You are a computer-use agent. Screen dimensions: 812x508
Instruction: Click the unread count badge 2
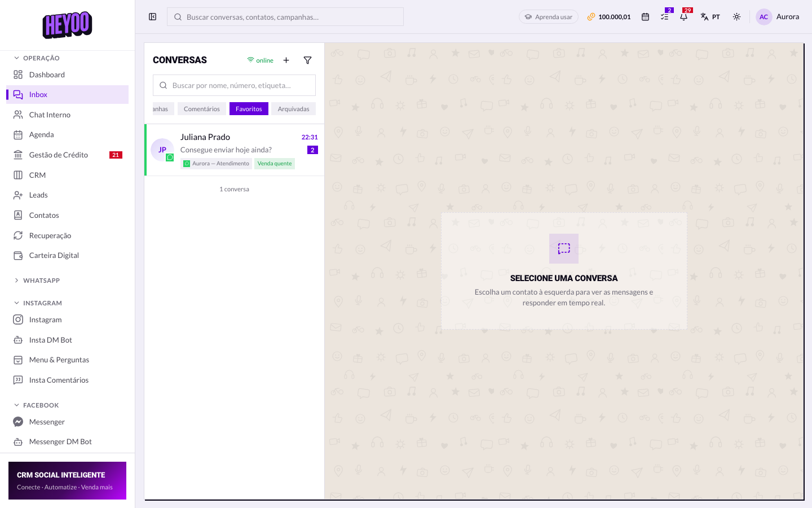(312, 150)
